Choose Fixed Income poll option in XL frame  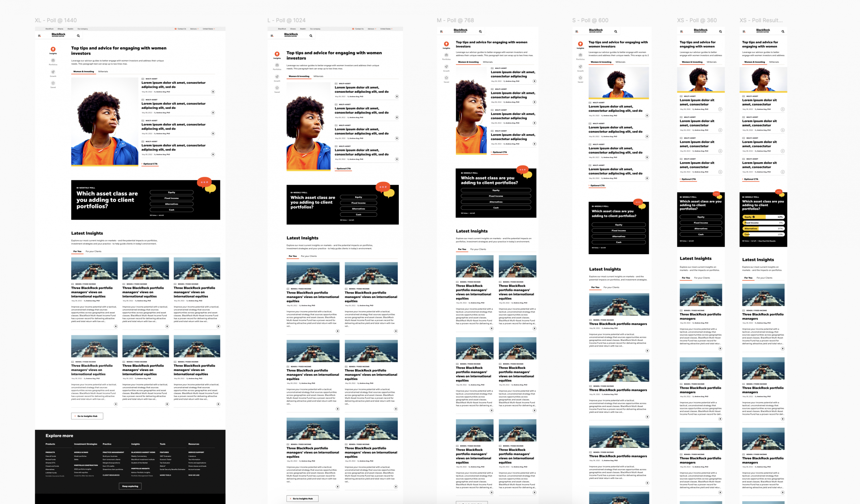click(171, 198)
